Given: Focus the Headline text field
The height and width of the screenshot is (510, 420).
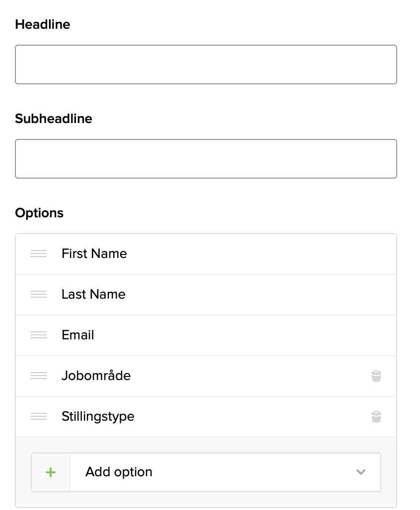Looking at the screenshot, I should [x=206, y=64].
